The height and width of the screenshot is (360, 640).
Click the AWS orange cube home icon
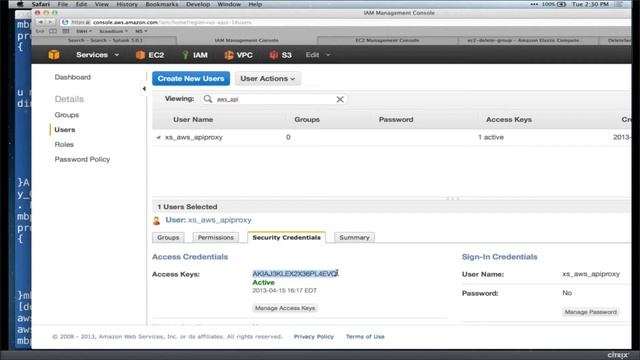54,55
